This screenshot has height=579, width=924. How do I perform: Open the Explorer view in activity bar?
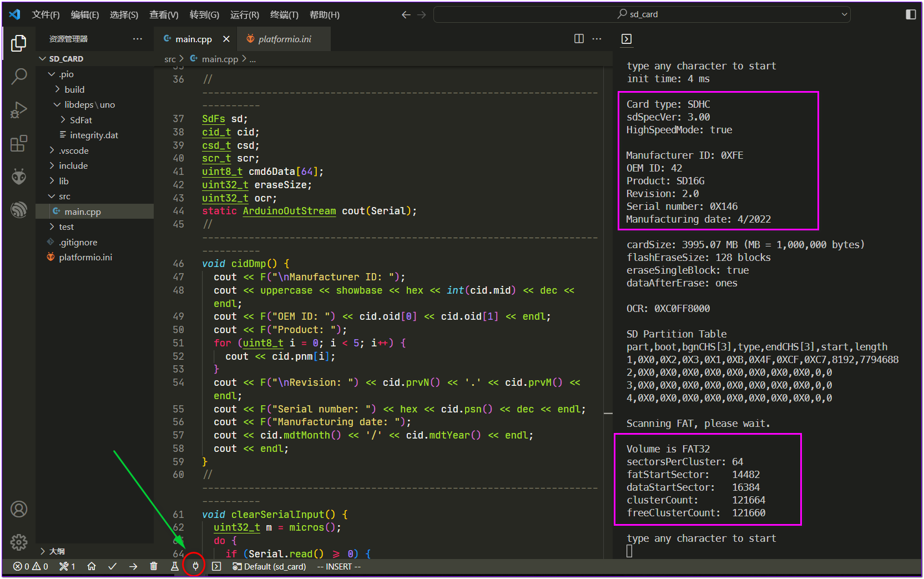pyautogui.click(x=19, y=43)
